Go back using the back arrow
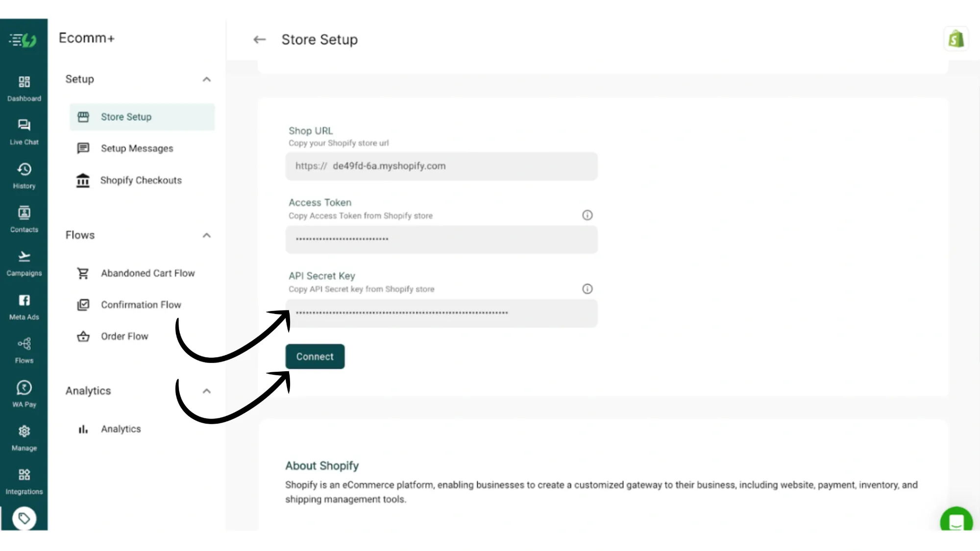The height and width of the screenshot is (551, 980). pyautogui.click(x=259, y=40)
